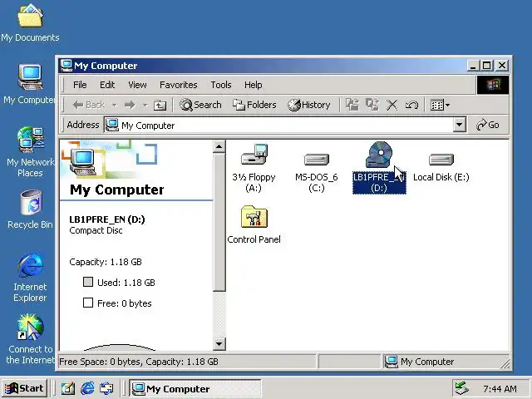The image size is (532, 399).
Task: Click the Windows logo throbber icon
Action: pos(493,85)
